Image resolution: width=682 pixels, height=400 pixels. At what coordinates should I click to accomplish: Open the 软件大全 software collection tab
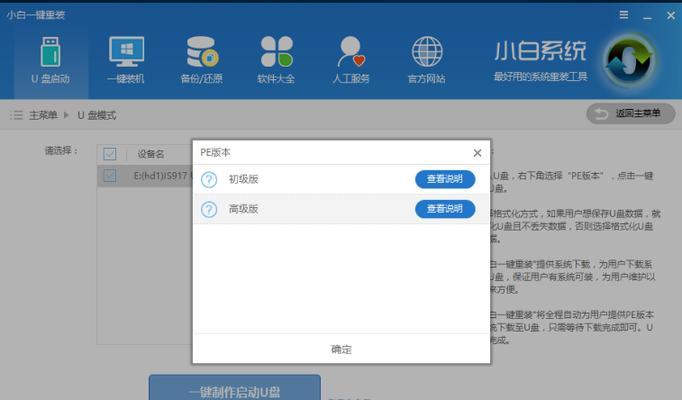tap(276, 60)
